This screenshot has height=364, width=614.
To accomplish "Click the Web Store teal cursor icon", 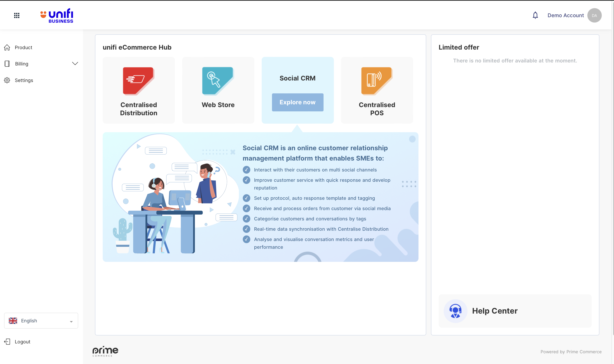I will (218, 81).
